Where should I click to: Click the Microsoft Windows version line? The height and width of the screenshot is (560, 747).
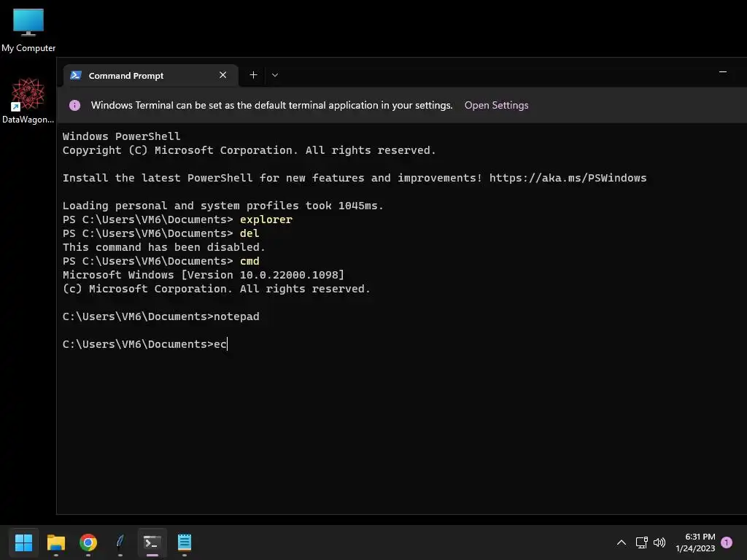(204, 275)
